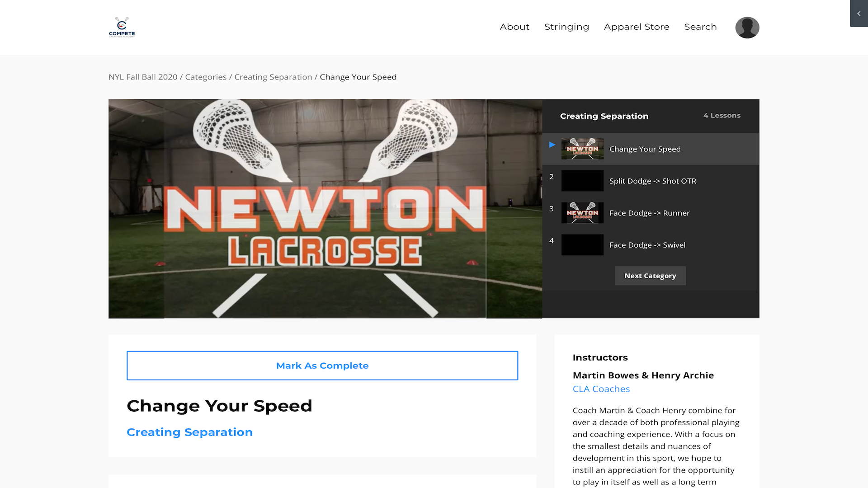
Task: Open the Creating Separation breadcrumb
Action: [x=273, y=77]
